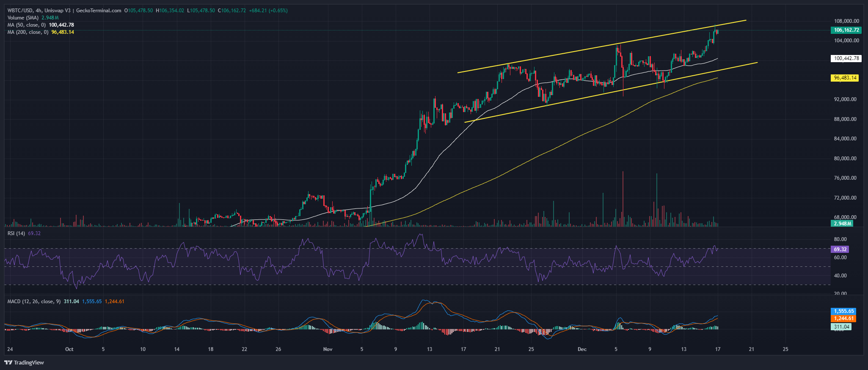Click the Dec label on time axis

point(582,349)
